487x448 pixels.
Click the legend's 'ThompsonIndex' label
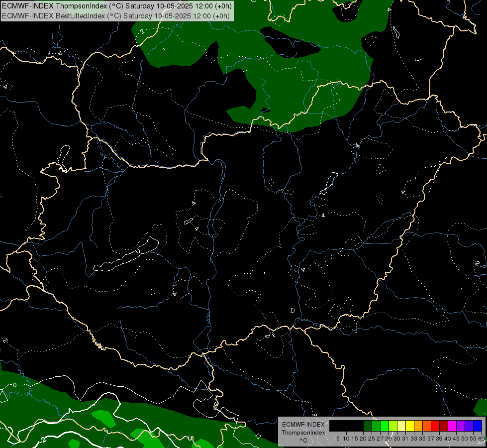pyautogui.click(x=303, y=433)
